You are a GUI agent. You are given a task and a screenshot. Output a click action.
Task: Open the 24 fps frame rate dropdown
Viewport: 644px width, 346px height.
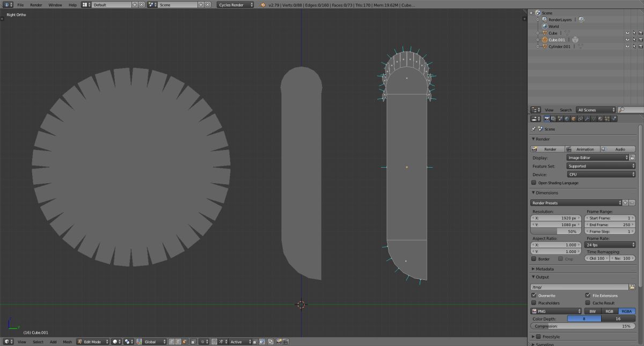[610, 245]
